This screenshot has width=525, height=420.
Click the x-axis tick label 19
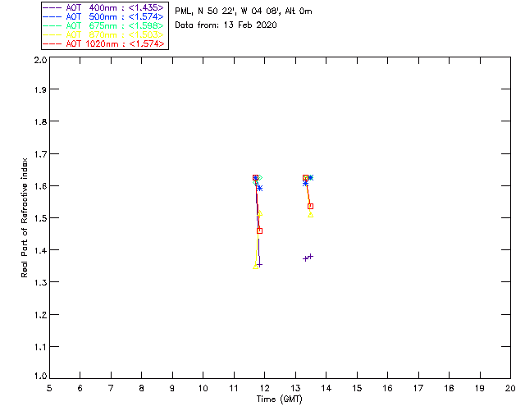[480, 388]
